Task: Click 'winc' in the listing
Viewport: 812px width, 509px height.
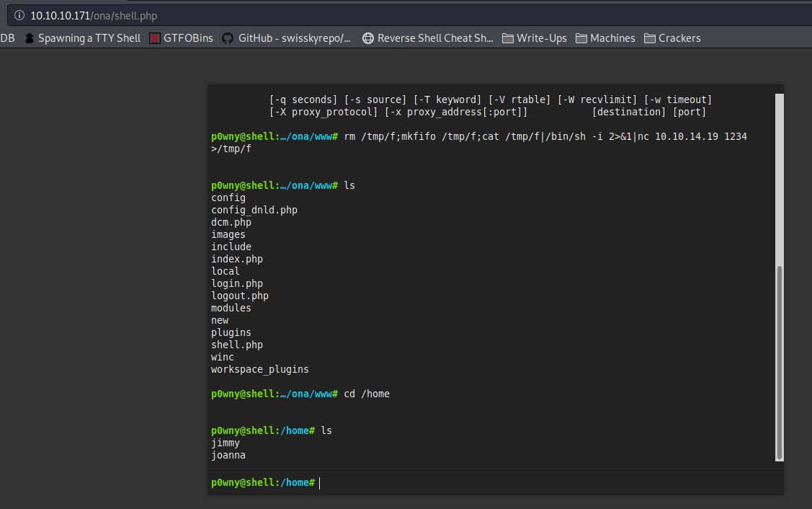Action: (x=222, y=357)
